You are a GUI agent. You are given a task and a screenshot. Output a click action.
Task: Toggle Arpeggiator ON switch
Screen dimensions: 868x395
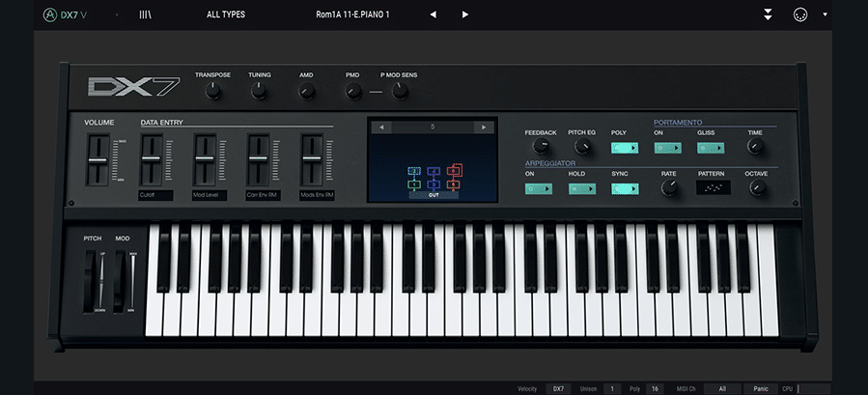coord(539,189)
